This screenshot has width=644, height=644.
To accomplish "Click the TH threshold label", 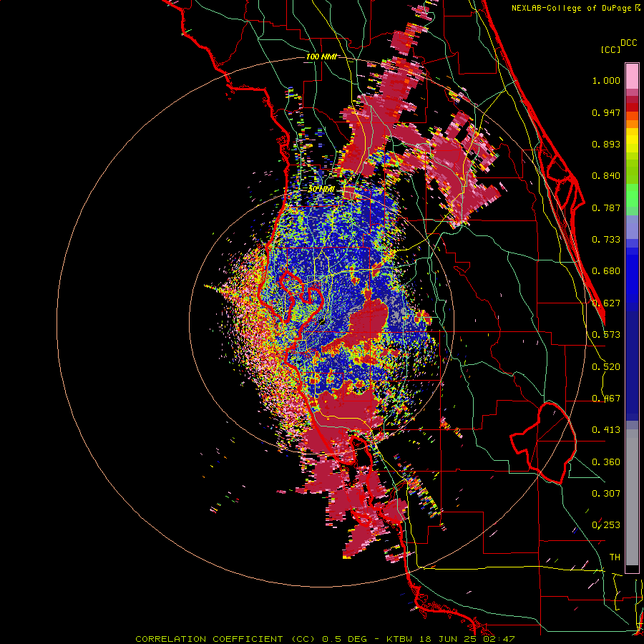I will [615, 557].
